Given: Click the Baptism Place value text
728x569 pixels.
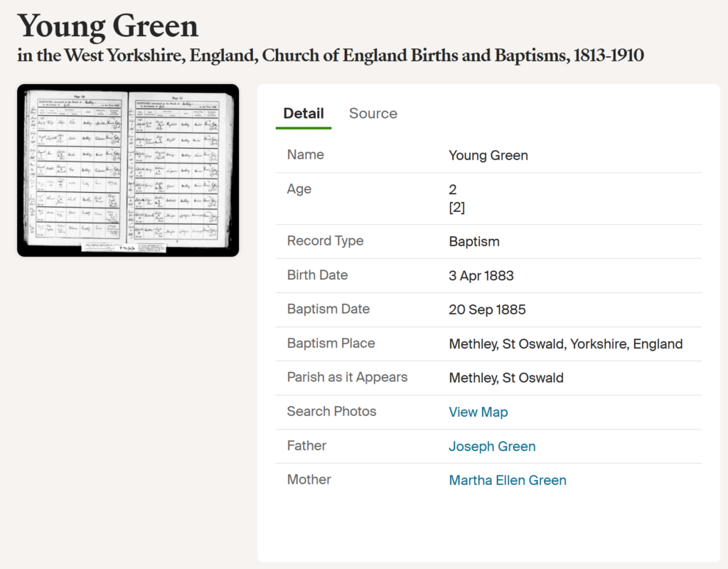Looking at the screenshot, I should tap(565, 344).
